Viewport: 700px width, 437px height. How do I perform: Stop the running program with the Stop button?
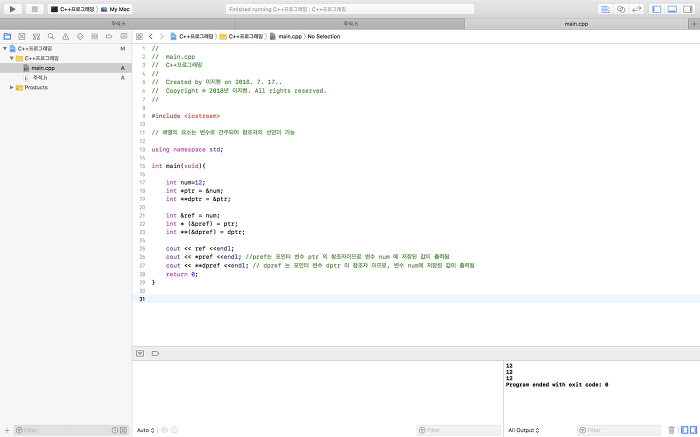pos(34,9)
